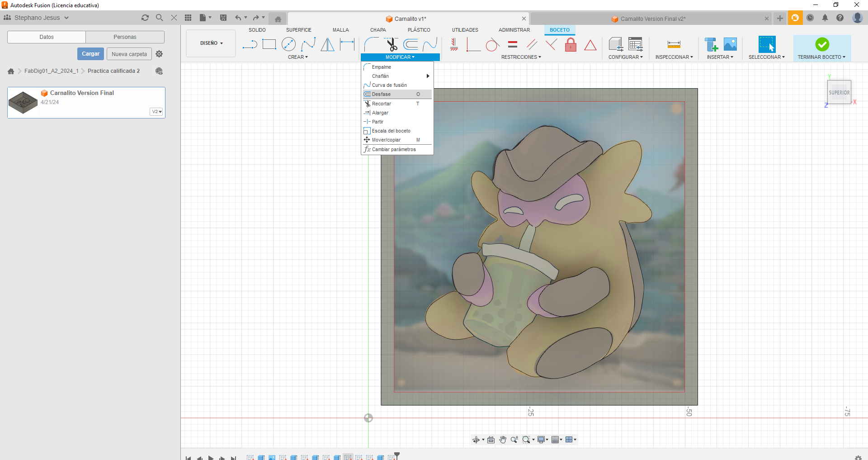Apply the Coincident constraint
Screen dimensions: 868x460
(473, 44)
